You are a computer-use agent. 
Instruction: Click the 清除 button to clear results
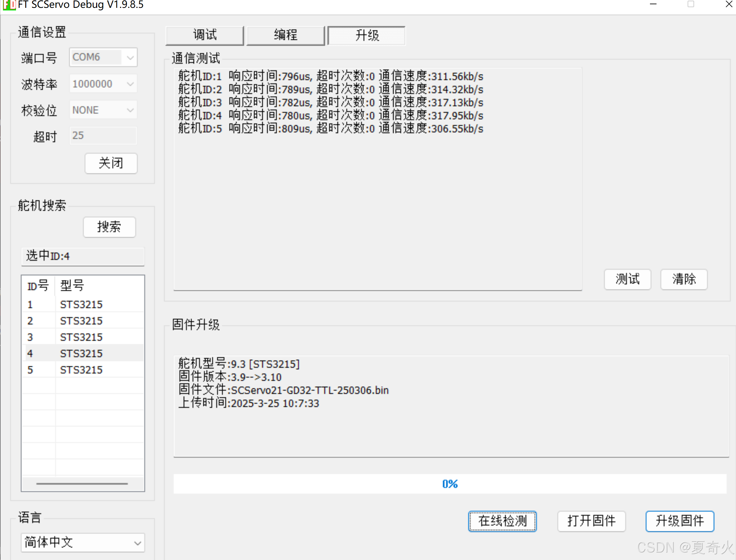pyautogui.click(x=684, y=279)
